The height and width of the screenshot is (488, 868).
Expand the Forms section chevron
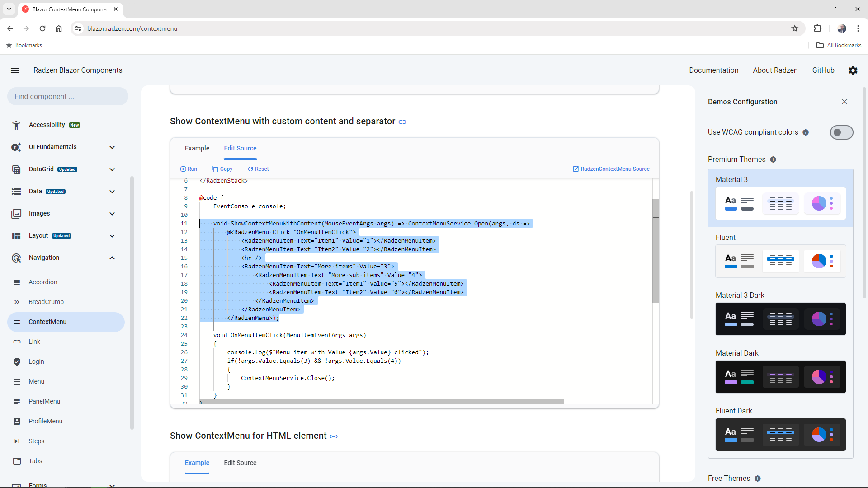pos(112,485)
